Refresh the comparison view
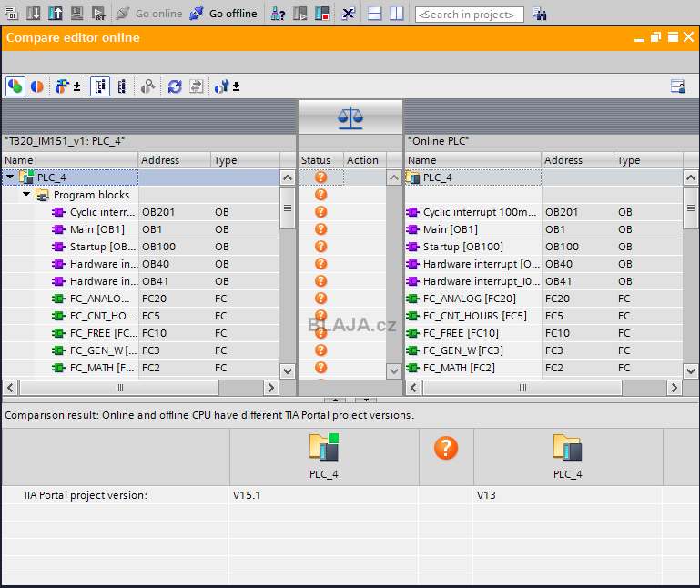The width and height of the screenshot is (700, 588). pyautogui.click(x=175, y=86)
